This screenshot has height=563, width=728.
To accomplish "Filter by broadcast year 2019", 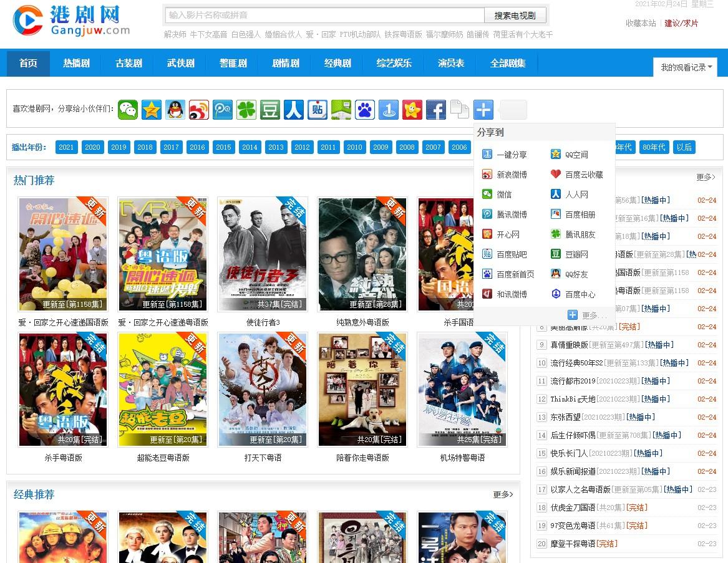I will tap(119, 147).
